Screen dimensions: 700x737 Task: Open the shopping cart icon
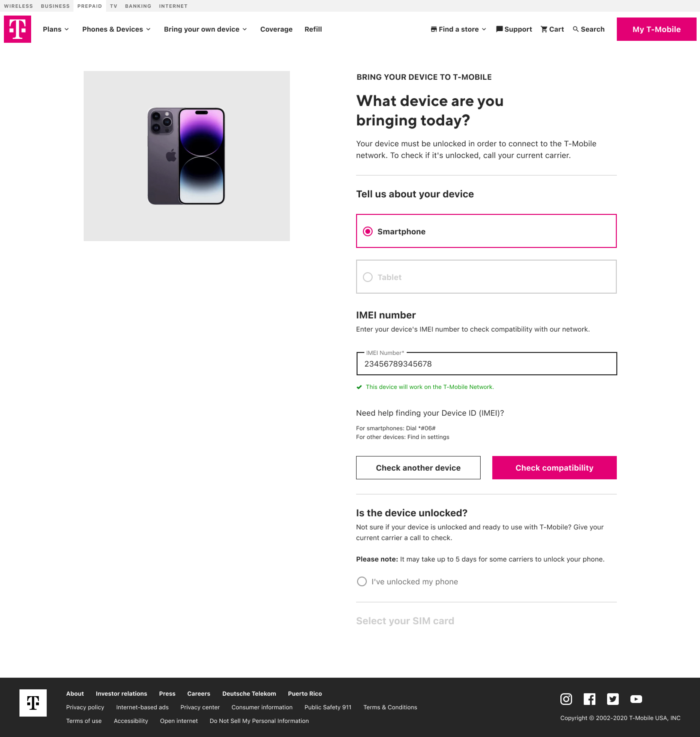(544, 29)
